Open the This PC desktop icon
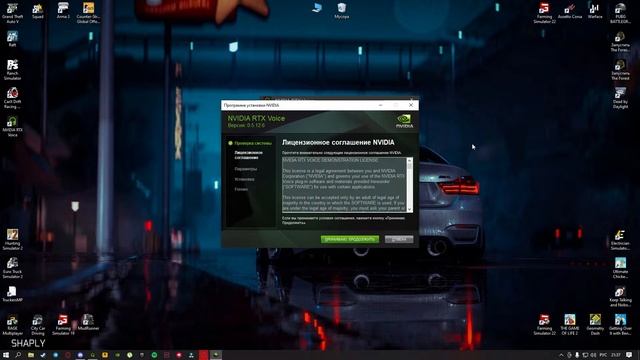Viewport: 640px width, 360px height. pyautogui.click(x=317, y=8)
